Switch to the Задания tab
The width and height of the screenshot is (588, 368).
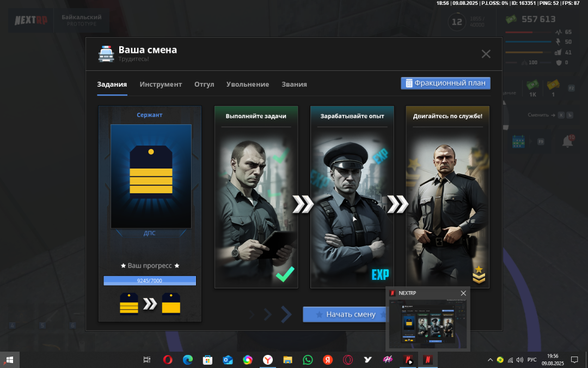point(112,85)
